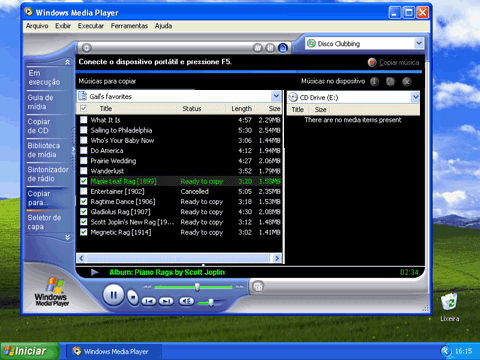Viewport: 480px width, 360px height.
Task: Open Guia de mídia section
Action: pos(48,102)
